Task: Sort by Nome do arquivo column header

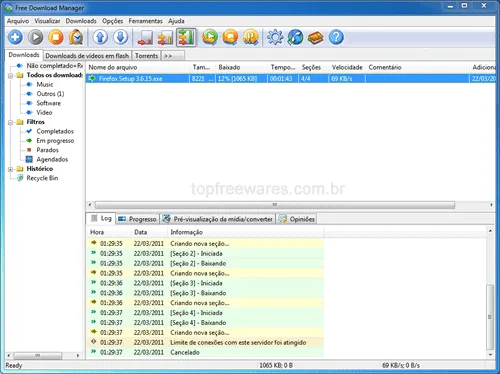Action: point(138,67)
